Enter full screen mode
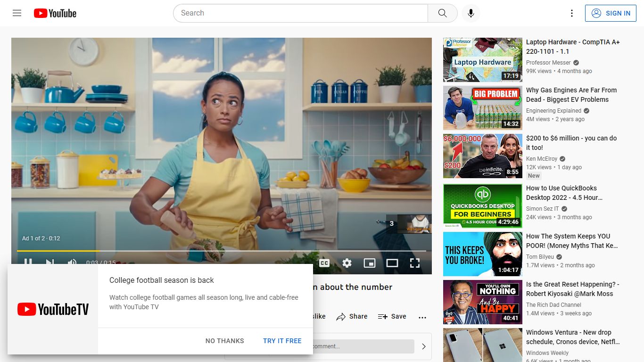The height and width of the screenshot is (362, 644). point(415,263)
